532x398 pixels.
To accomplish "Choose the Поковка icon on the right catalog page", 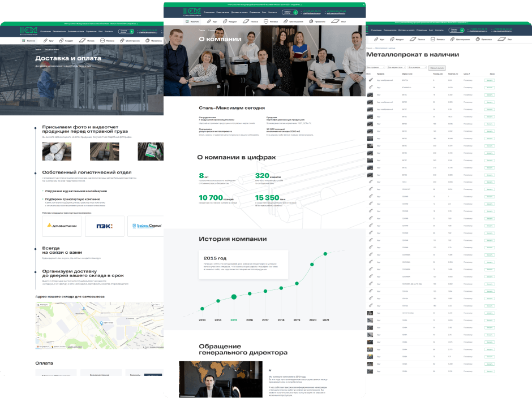I will point(433,40).
